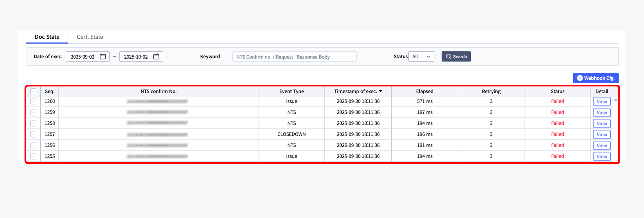Screen dimensions: 644x218
Task: Check the checkbox for row 1255
Action: coord(33,156)
